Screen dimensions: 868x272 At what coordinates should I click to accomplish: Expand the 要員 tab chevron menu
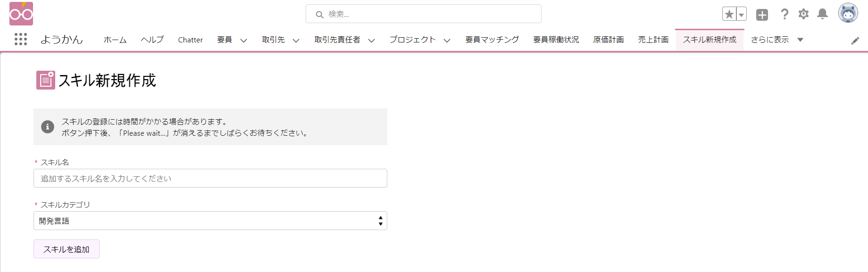(x=243, y=41)
